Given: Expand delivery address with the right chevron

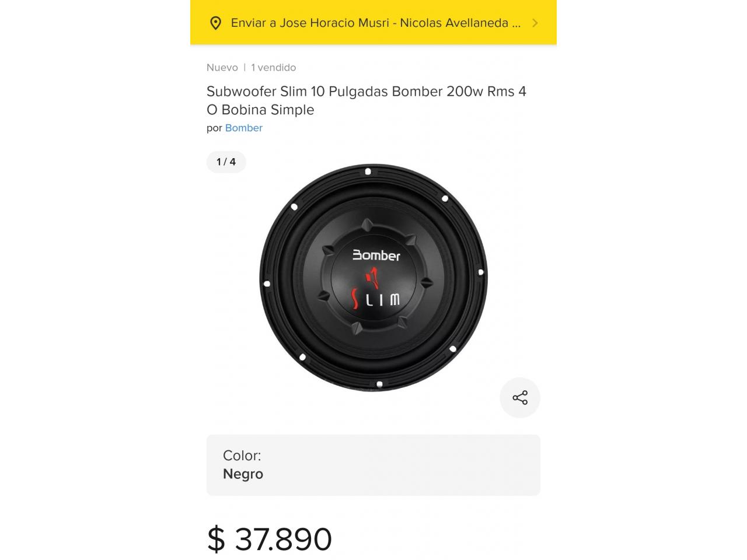Looking at the screenshot, I should coord(535,23).
